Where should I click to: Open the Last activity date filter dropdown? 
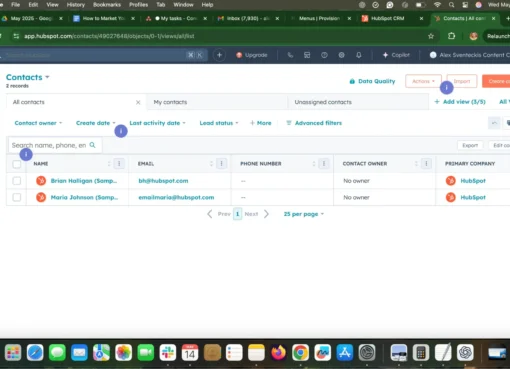[x=157, y=123]
